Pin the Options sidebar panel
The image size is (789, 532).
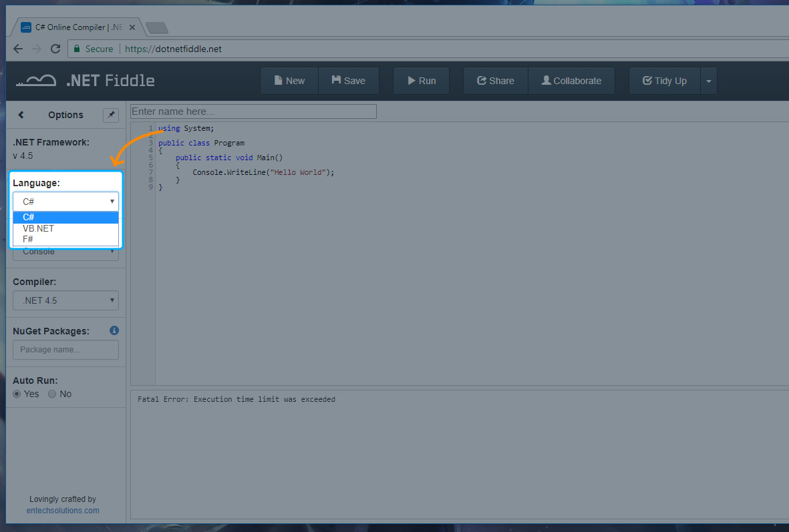(x=111, y=115)
